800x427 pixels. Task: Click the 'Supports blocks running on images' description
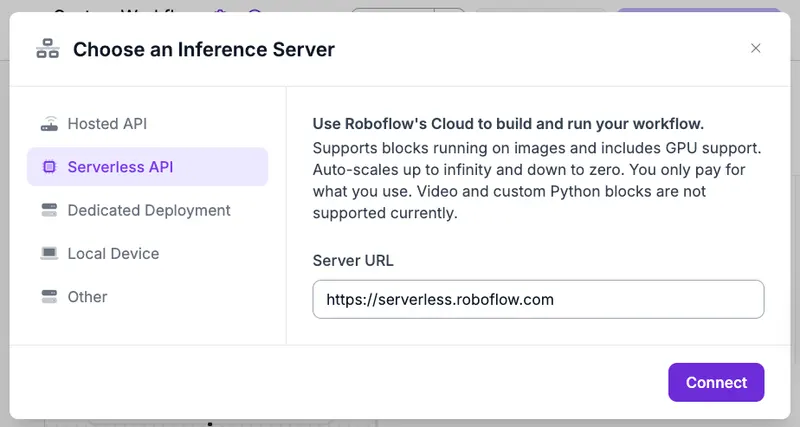coord(537,181)
